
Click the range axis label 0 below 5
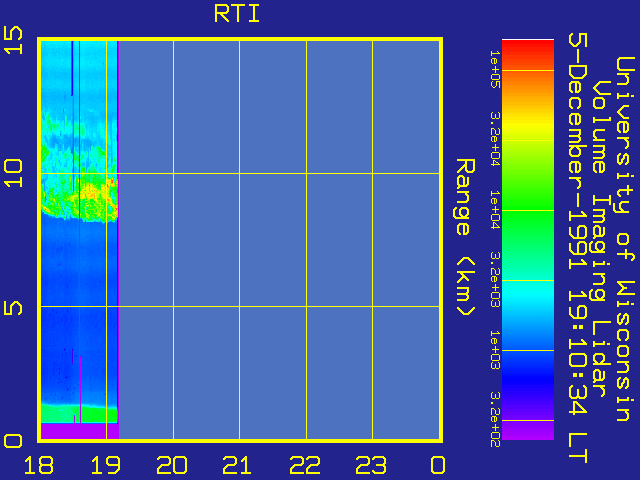[x=13, y=441]
